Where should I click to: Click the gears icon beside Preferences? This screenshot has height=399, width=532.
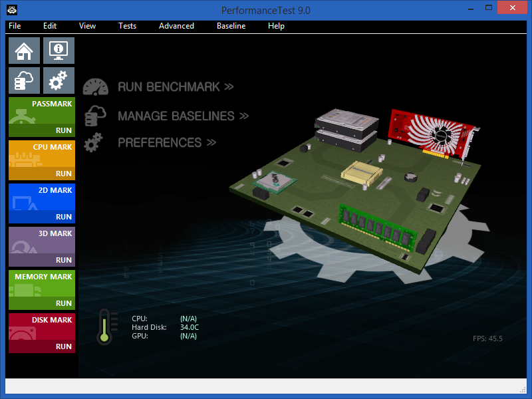[x=94, y=142]
